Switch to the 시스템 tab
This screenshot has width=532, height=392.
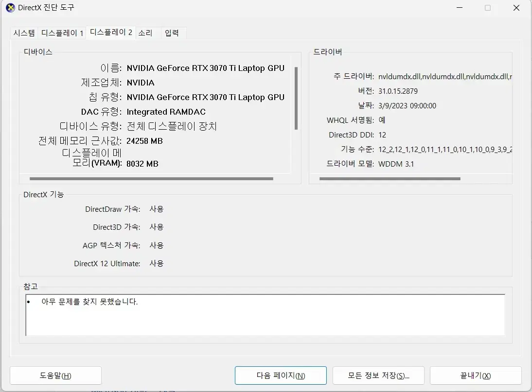coord(24,33)
